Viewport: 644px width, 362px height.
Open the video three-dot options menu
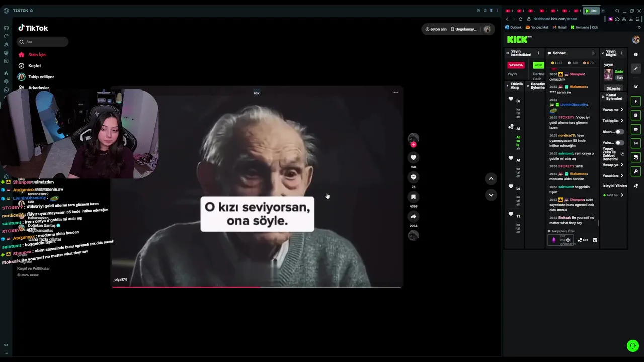click(396, 92)
